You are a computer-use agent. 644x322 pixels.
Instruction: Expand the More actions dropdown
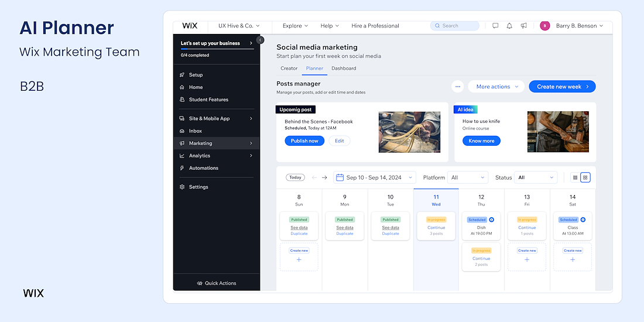[497, 87]
